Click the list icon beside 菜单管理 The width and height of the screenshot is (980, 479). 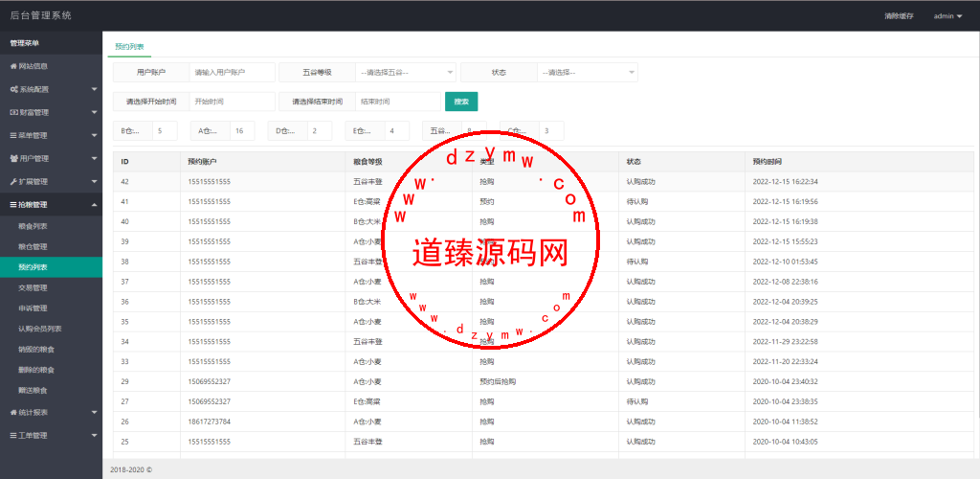click(x=13, y=136)
